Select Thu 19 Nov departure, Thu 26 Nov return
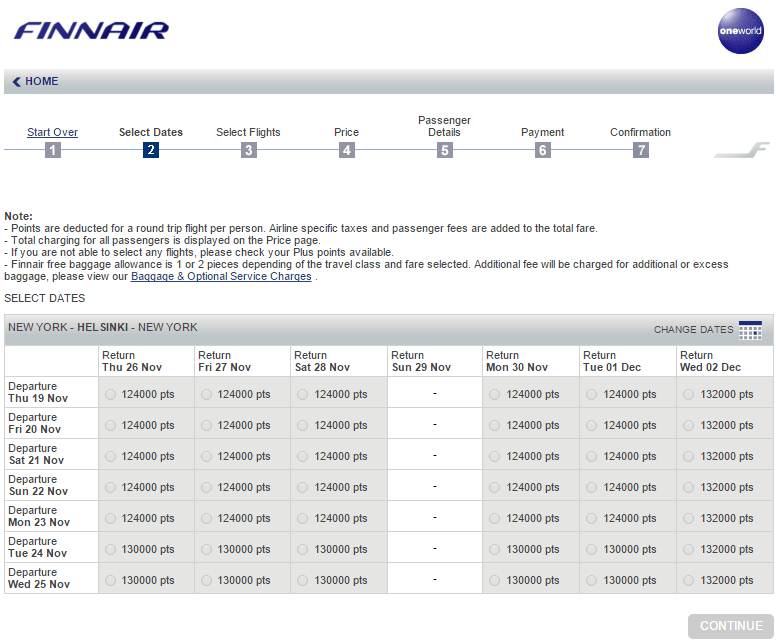The height and width of the screenshot is (643, 776). click(x=110, y=395)
